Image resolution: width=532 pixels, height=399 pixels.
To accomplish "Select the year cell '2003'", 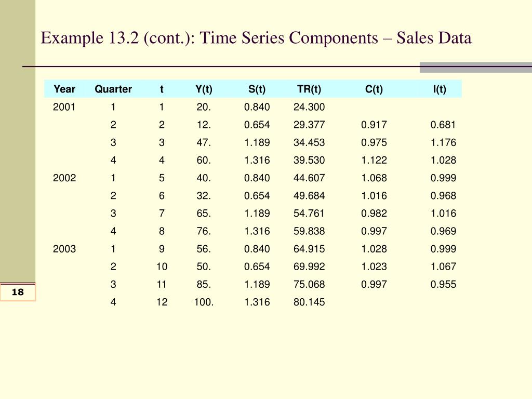I will point(64,249).
